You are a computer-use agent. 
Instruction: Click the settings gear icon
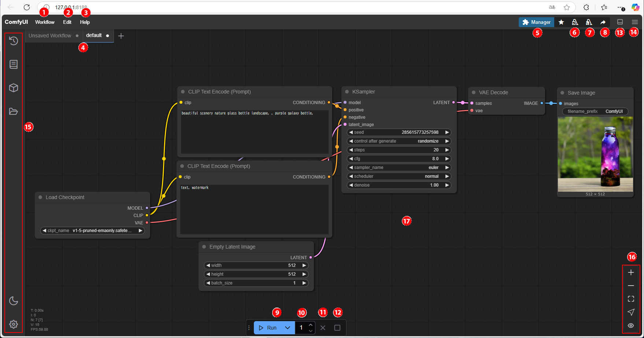point(14,324)
